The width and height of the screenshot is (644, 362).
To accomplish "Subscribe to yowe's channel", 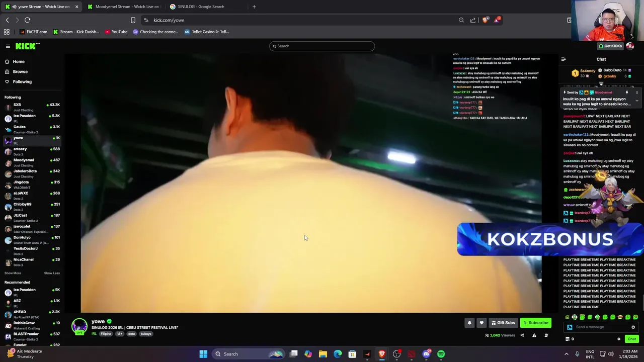I will 535,323.
